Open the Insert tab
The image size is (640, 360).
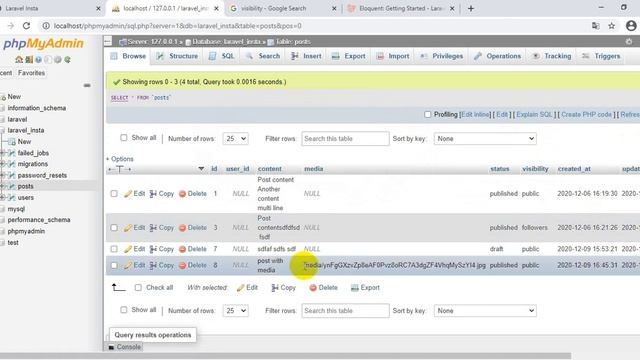pos(307,56)
